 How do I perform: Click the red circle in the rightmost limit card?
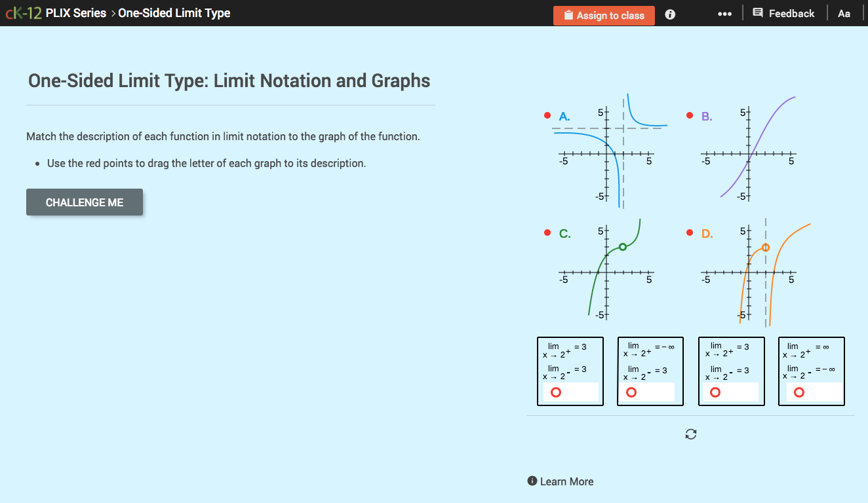(799, 392)
